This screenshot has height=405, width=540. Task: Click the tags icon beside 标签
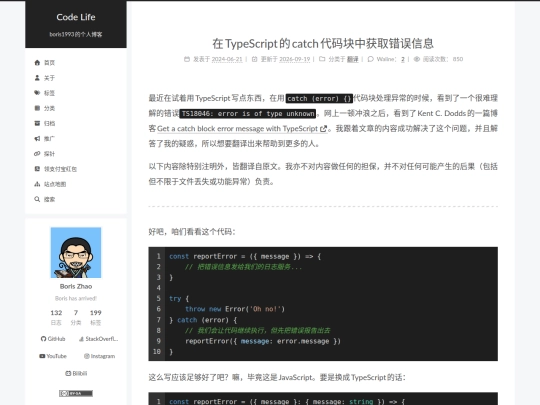[37, 93]
